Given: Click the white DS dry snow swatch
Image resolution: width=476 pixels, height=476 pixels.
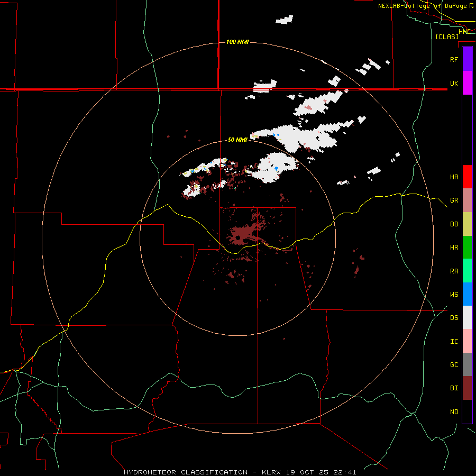Looking at the screenshot, I should tap(467, 317).
